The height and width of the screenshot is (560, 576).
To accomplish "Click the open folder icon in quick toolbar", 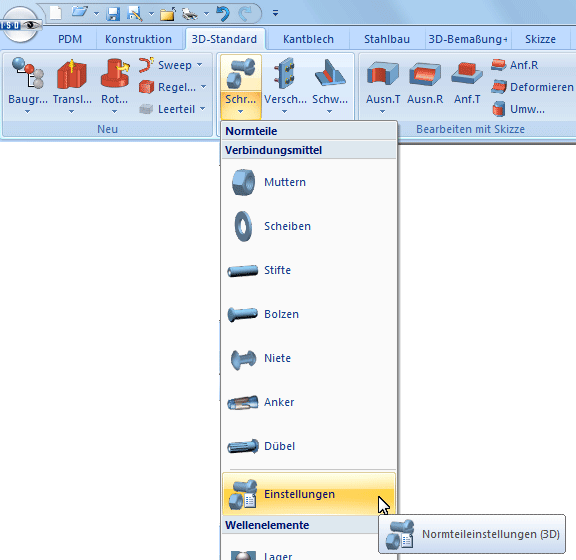I will [x=79, y=13].
